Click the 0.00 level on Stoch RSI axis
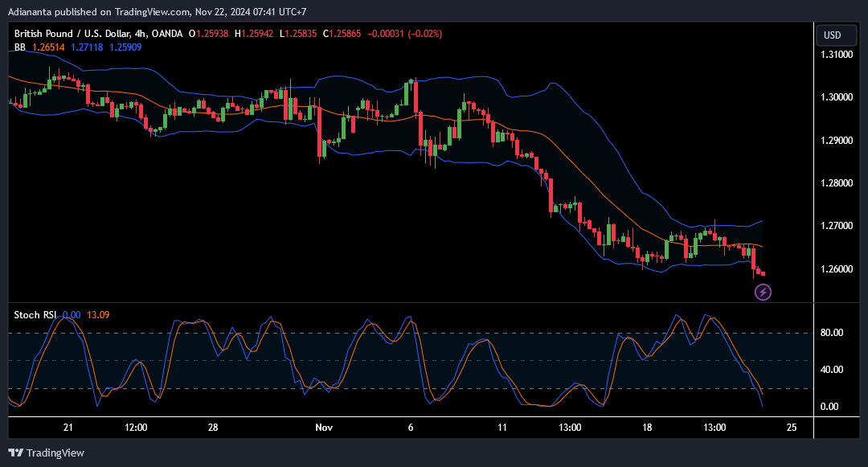 pos(829,407)
